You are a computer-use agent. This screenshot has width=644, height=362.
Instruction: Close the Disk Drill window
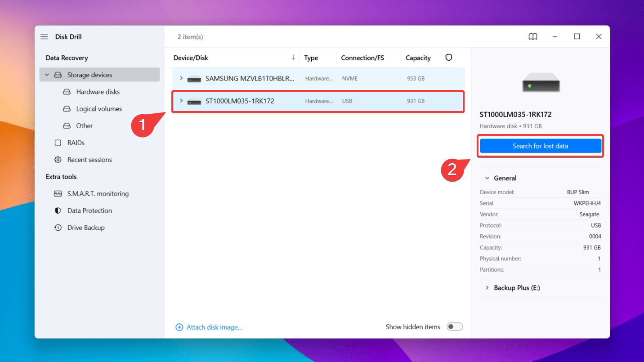pos(599,37)
